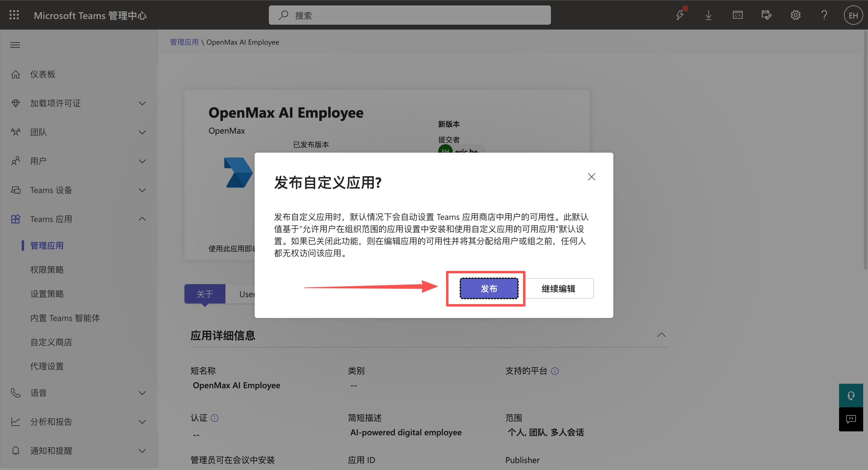
Task: Click the dashboard home icon
Action: click(15, 74)
